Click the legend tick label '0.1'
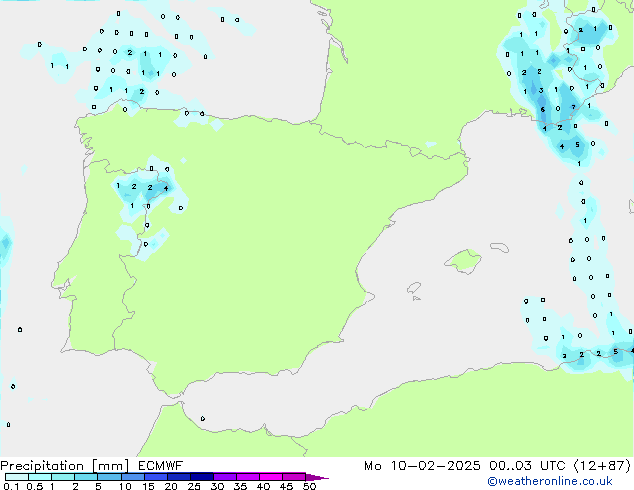The width and height of the screenshot is (634, 490). pos(11,486)
